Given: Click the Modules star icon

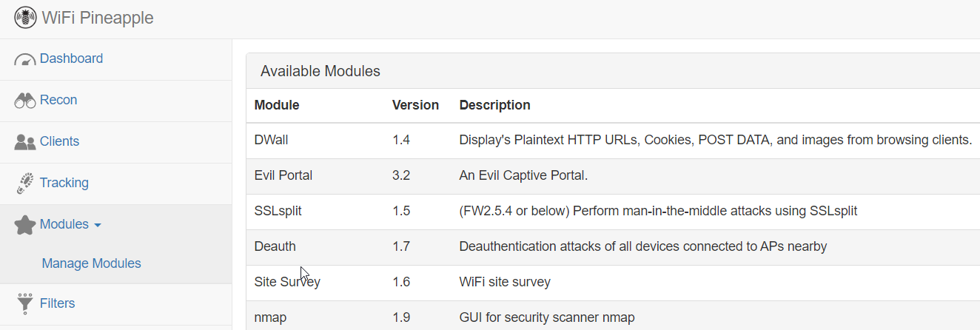Looking at the screenshot, I should 25,225.
